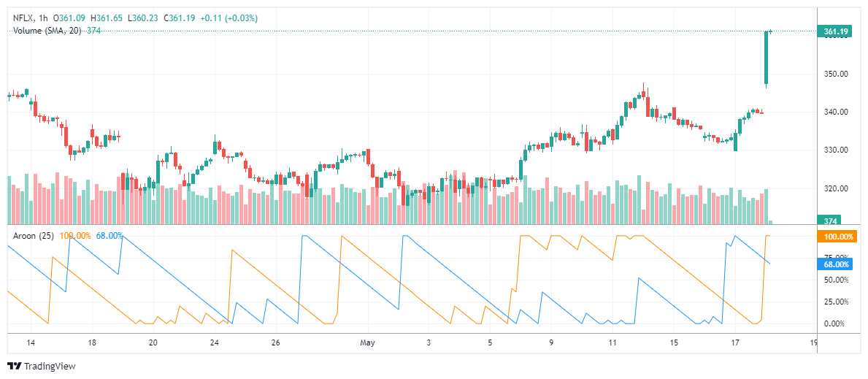Viewport: 868px width, 379px height.
Task: Click date label 11 on the time axis
Action: pos(612,343)
